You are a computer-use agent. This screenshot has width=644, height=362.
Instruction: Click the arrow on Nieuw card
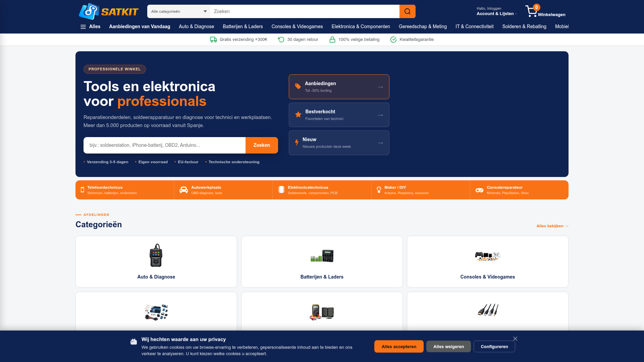pyautogui.click(x=380, y=143)
